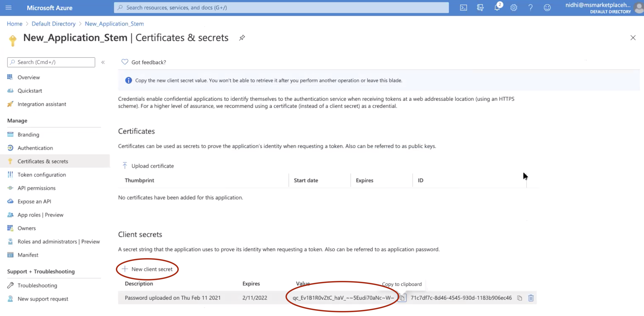Click the client secrets Expires column header
The image size is (644, 316).
tap(251, 283)
